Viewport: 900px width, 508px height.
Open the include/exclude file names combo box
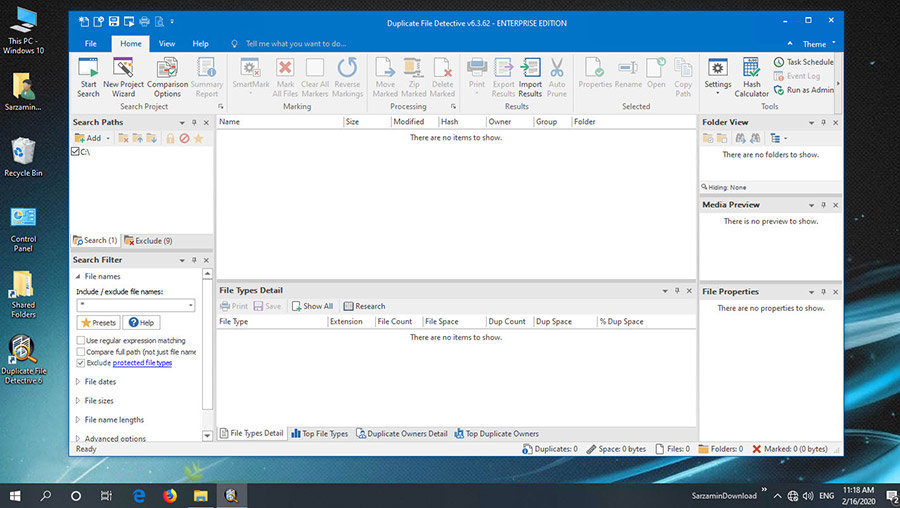(191, 305)
